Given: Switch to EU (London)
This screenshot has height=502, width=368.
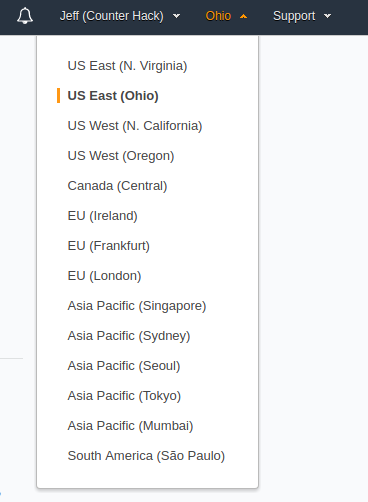Looking at the screenshot, I should [x=105, y=276].
